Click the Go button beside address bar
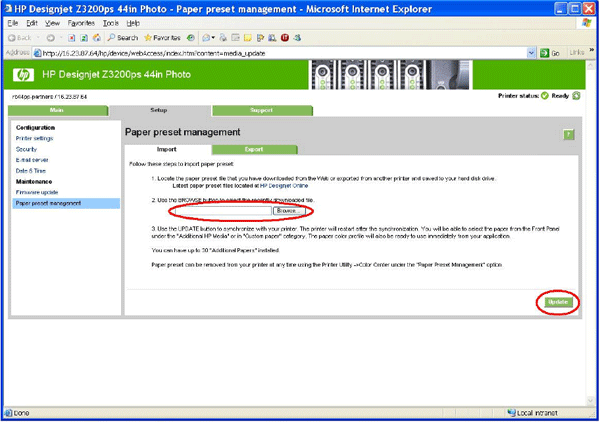The width and height of the screenshot is (600, 422). (549, 52)
